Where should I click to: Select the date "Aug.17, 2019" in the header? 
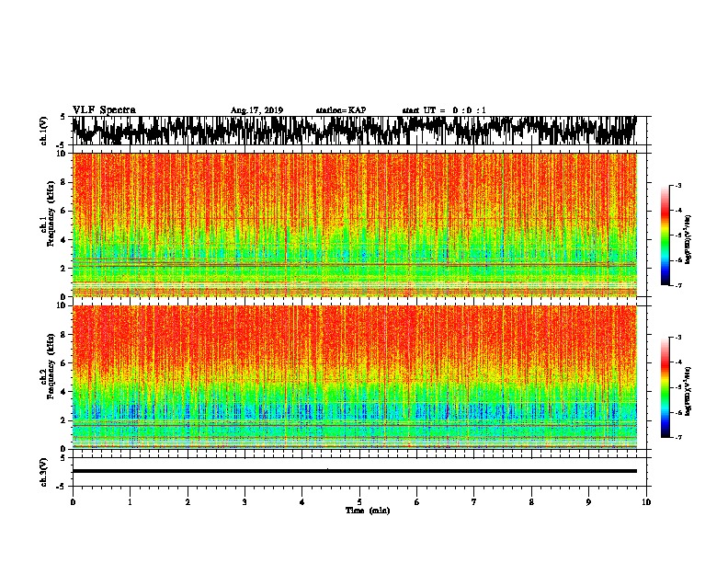click(x=256, y=110)
